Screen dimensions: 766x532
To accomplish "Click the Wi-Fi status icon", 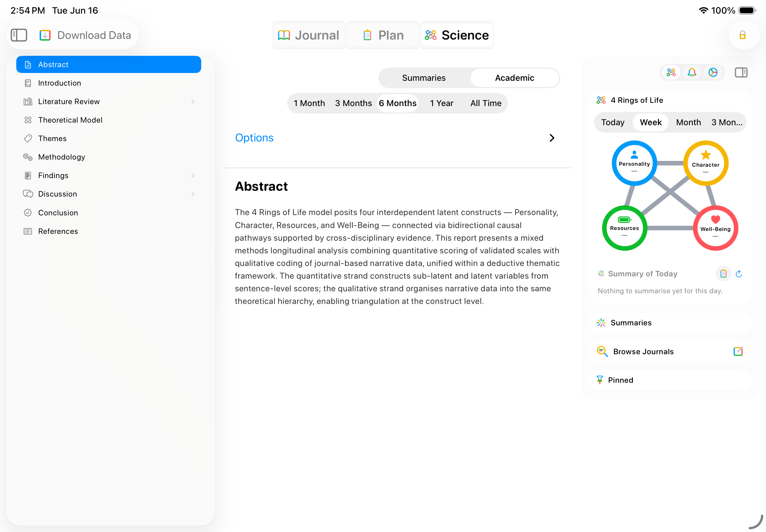I will [x=703, y=10].
